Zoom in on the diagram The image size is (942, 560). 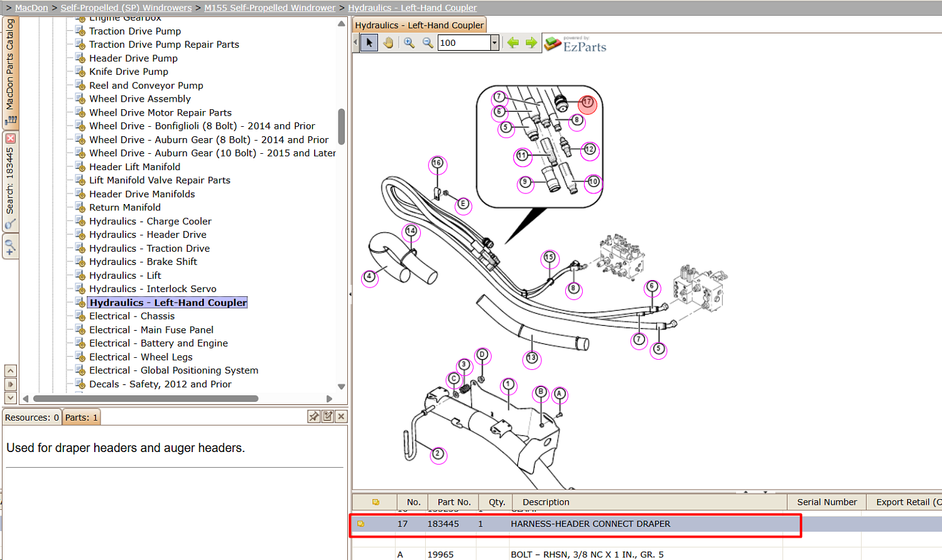pos(409,43)
